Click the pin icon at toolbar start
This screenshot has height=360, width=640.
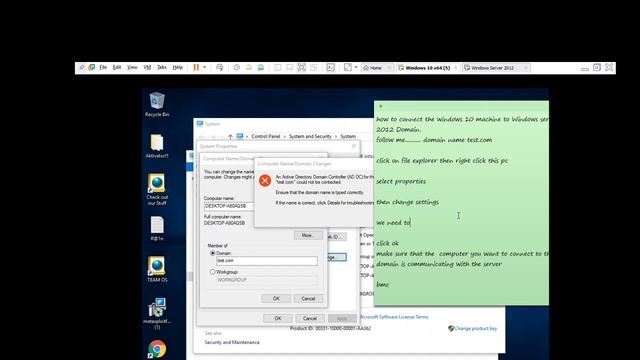[x=82, y=67]
